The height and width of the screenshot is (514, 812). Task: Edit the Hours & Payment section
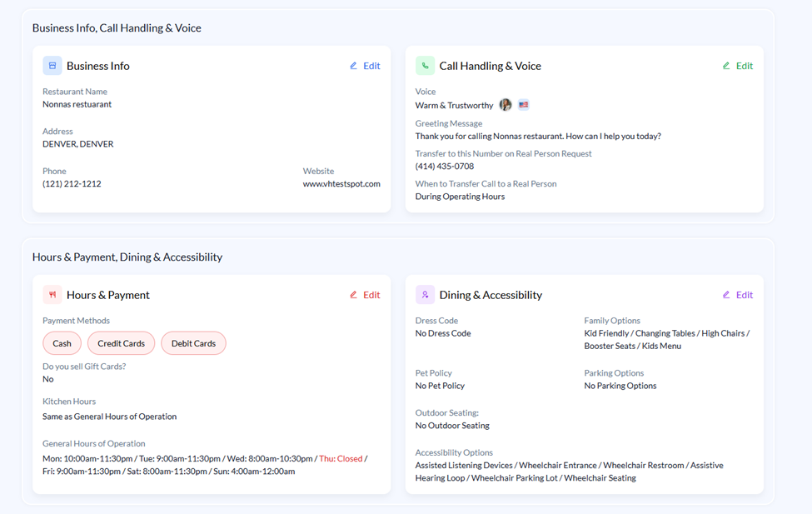365,295
